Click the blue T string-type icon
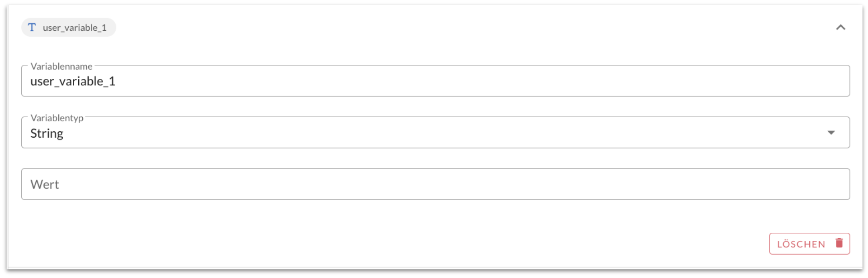Screen dimensions: 868x278 (32, 27)
